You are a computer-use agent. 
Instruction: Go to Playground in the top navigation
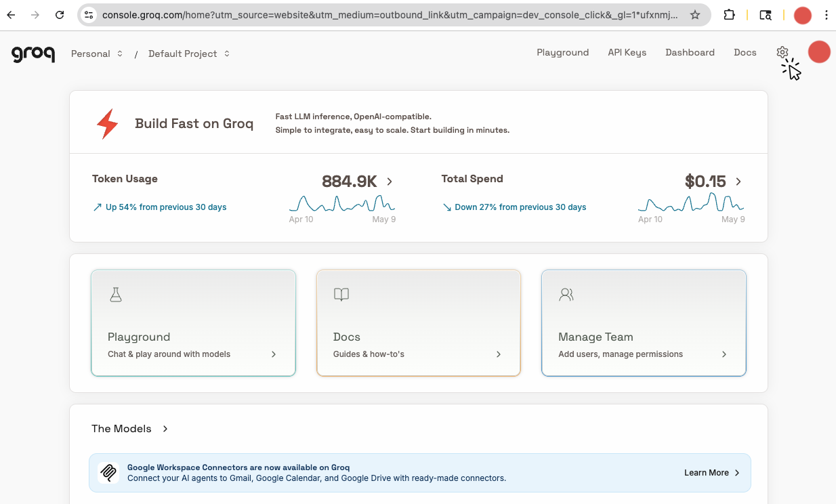coord(563,52)
